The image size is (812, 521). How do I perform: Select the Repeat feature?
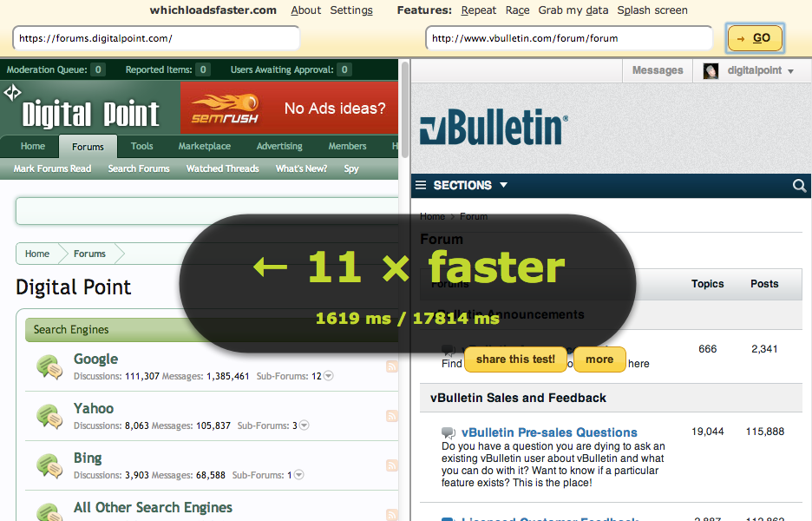click(x=479, y=10)
